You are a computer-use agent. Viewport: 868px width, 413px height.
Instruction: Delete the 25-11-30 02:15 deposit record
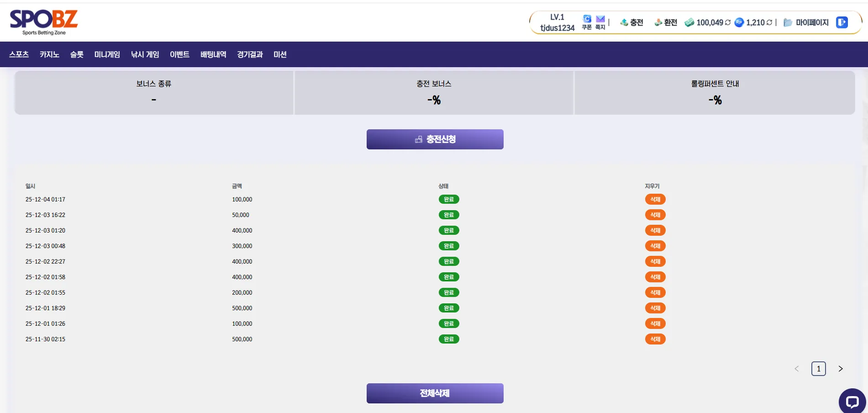tap(655, 339)
